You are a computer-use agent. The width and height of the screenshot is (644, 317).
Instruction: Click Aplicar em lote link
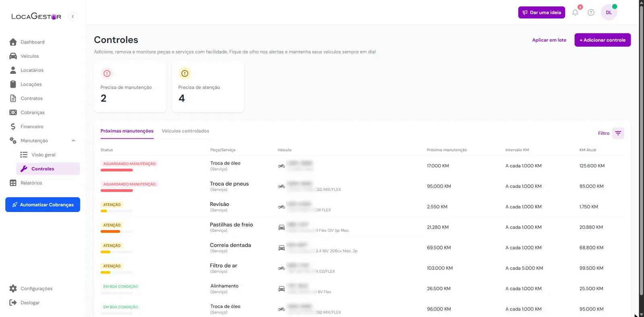[x=549, y=40]
